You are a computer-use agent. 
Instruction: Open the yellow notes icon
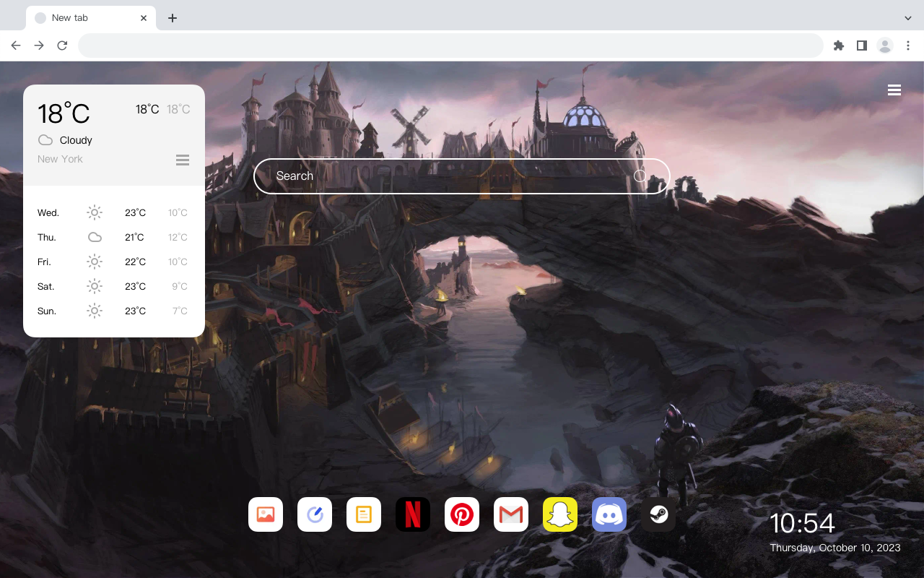(x=364, y=514)
